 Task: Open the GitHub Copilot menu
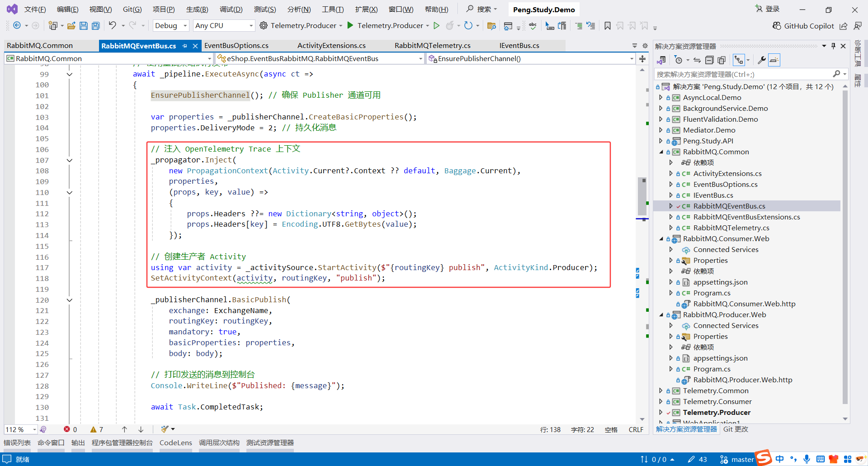coord(803,26)
